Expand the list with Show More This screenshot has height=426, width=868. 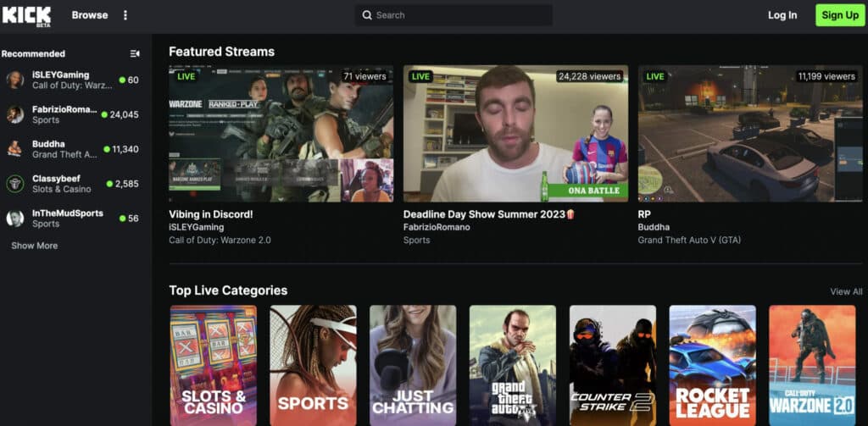pyautogui.click(x=34, y=246)
